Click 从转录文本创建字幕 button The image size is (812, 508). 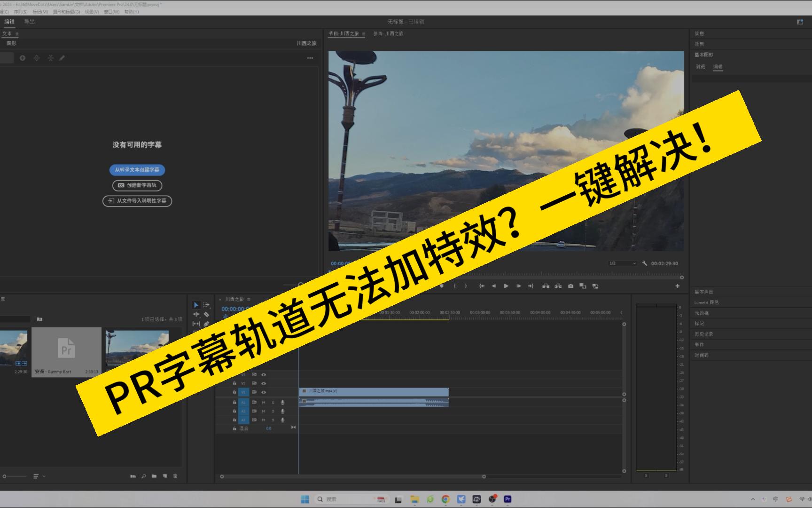tap(137, 170)
